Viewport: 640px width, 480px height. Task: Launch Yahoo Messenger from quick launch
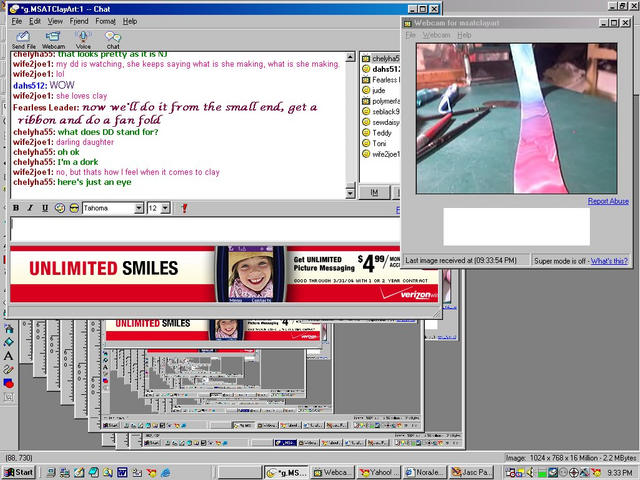tap(151, 473)
